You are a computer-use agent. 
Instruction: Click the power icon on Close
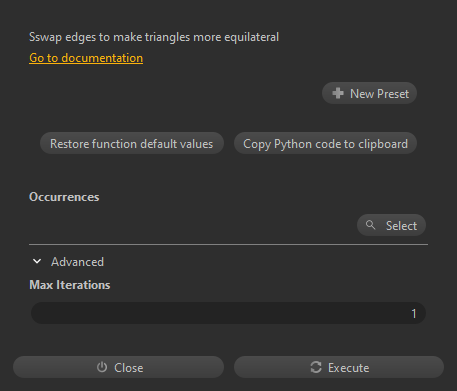coord(102,367)
